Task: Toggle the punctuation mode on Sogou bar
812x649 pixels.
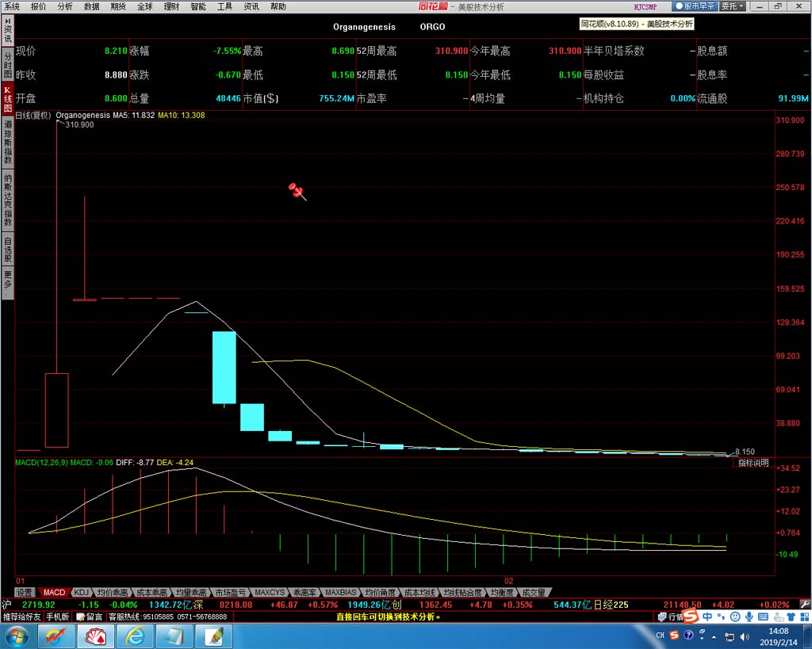Action: [721, 617]
